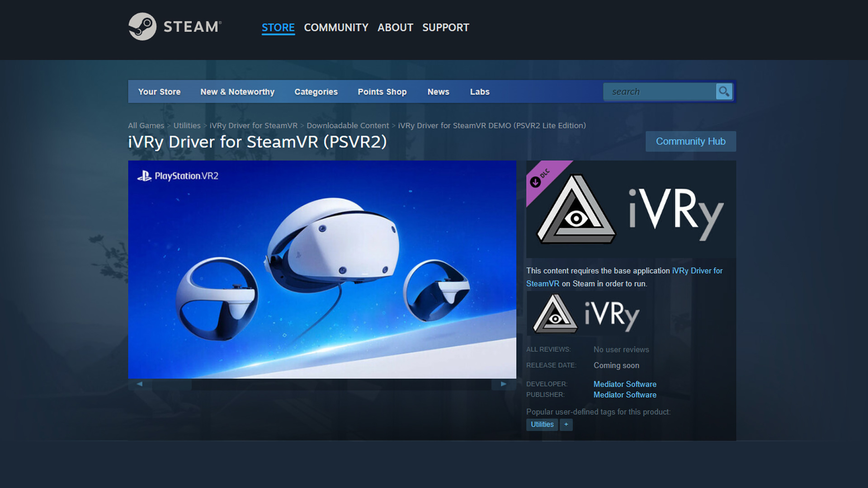Click the PlayStation VR2 screenshot
This screenshot has height=488, width=868.
tap(322, 270)
